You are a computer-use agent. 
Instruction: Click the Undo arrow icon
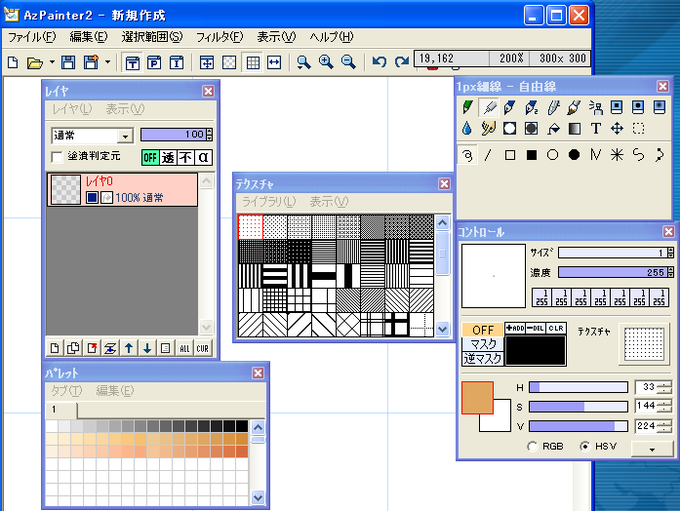point(379,62)
